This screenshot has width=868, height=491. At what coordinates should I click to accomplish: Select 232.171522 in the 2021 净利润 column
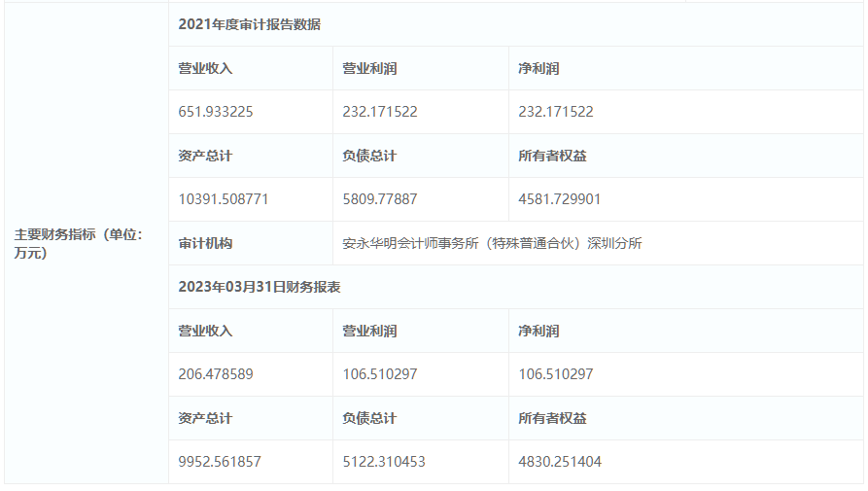(556, 112)
